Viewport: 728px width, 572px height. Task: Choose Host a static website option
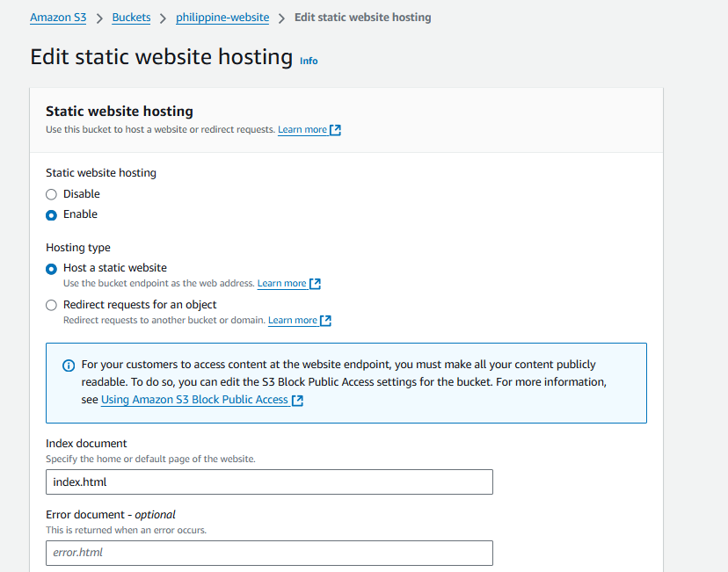[x=51, y=268]
